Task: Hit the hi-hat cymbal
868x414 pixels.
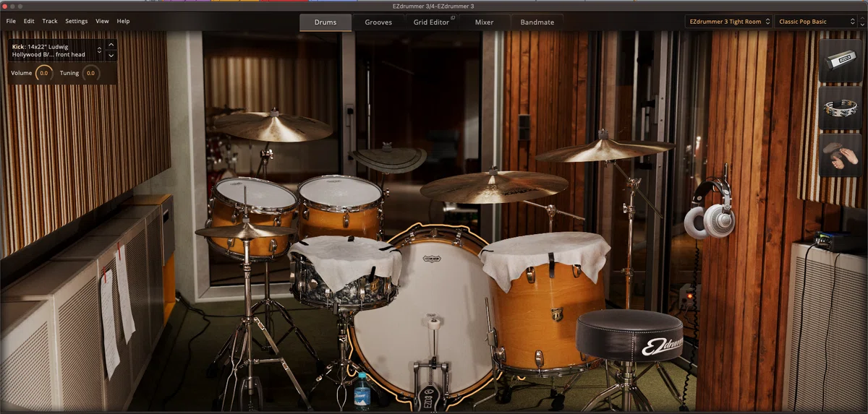Action: tap(244, 230)
